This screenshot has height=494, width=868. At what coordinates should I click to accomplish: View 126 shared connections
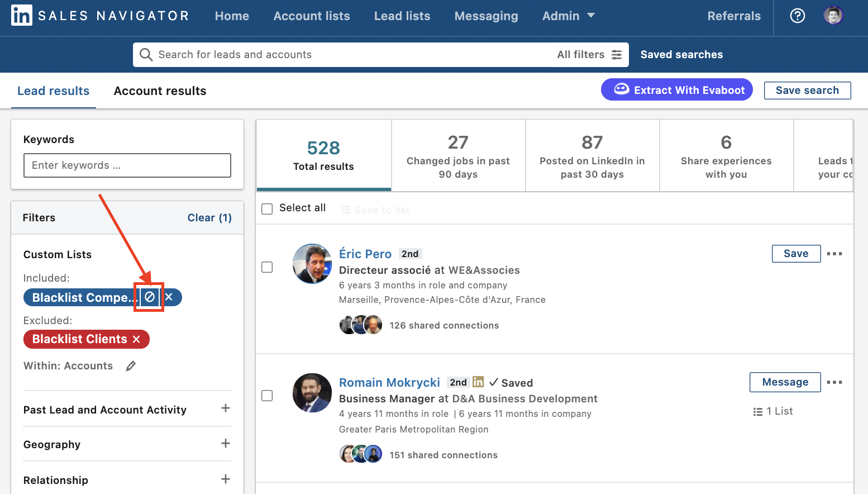pos(444,325)
